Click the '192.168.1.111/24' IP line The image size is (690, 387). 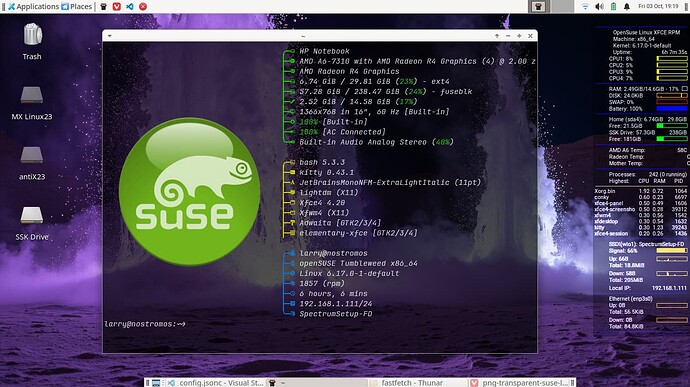(336, 304)
